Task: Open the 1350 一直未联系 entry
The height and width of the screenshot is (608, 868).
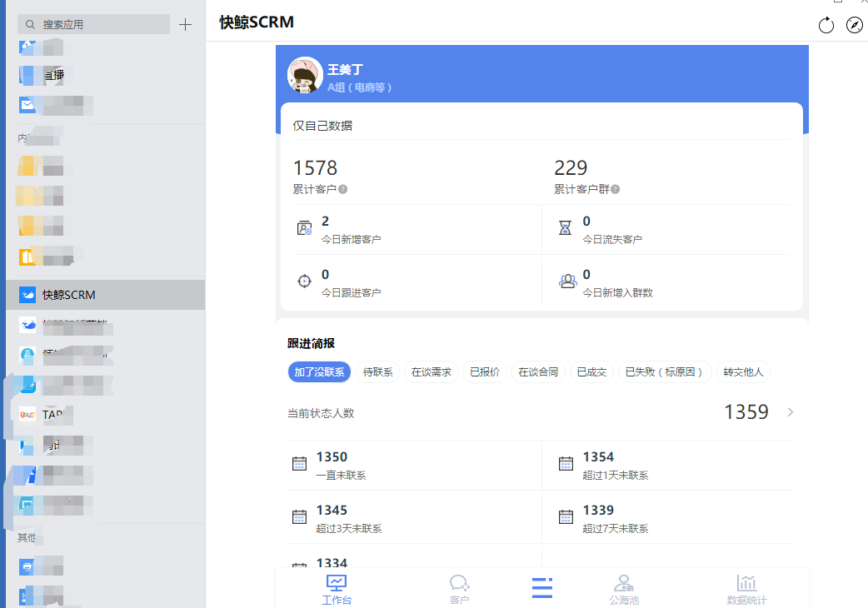Action: point(414,466)
